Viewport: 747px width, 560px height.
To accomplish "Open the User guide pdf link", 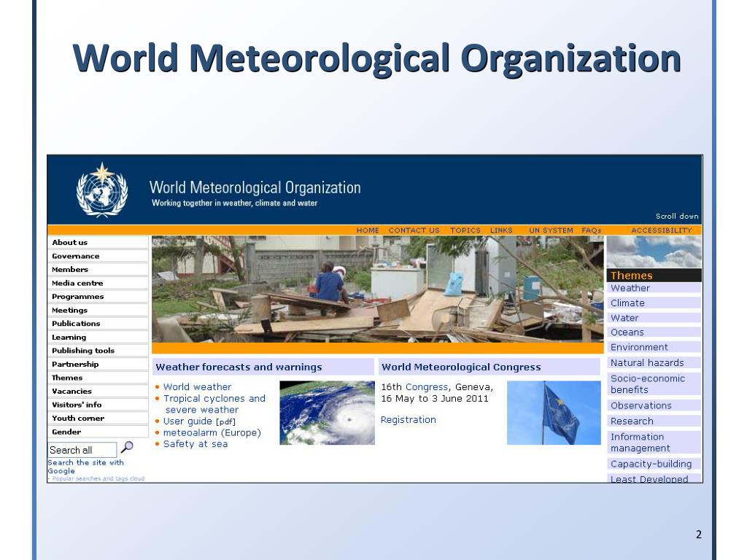I will (x=199, y=421).
